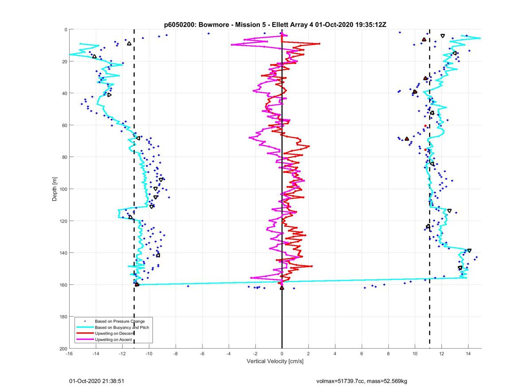Click depth-axis tick label '60'

tap(64, 125)
